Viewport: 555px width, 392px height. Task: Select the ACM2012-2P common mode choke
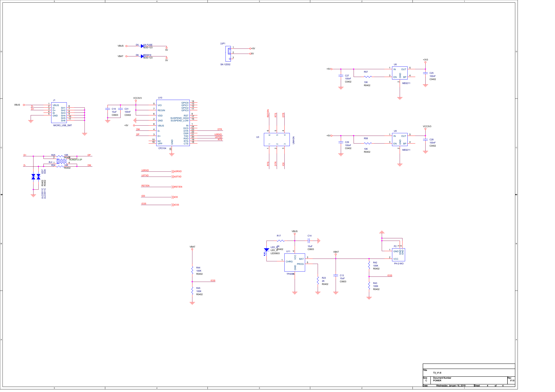point(61,161)
